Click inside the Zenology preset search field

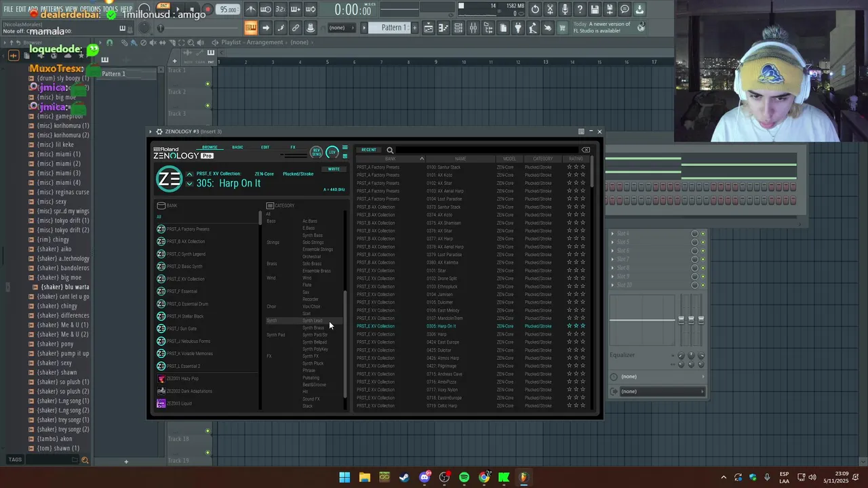point(487,150)
